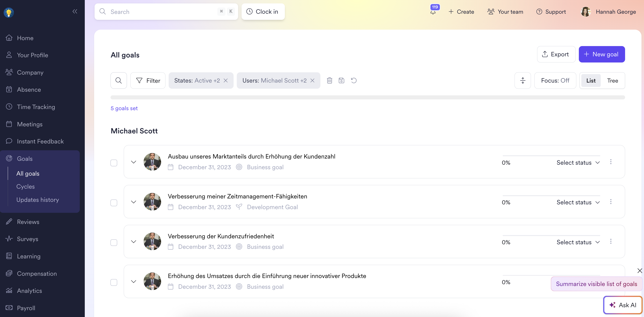The image size is (644, 317).
Task: Expand the Verbesserung der Kundenzufriedenheit goal chevron
Action: [x=134, y=242]
